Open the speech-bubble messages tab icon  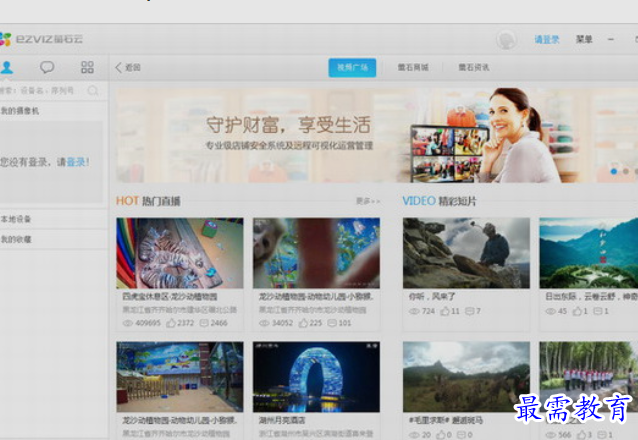tap(47, 67)
